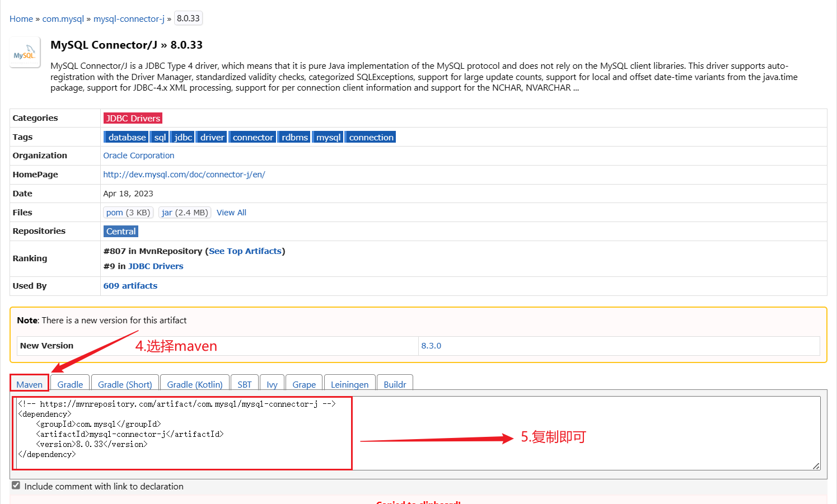Image resolution: width=837 pixels, height=504 pixels.
Task: Click the MySQL Connector/J » 8.0.33 heading
Action: coord(127,45)
